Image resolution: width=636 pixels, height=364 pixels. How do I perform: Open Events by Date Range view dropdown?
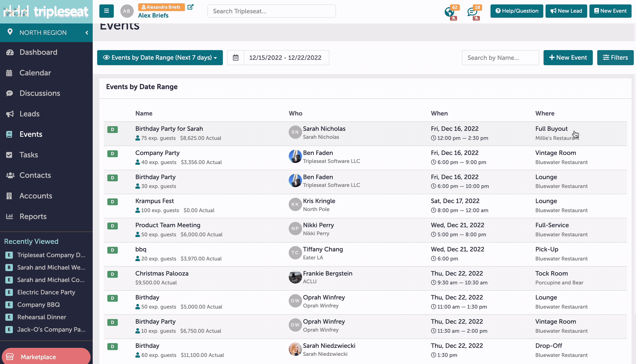tap(160, 58)
